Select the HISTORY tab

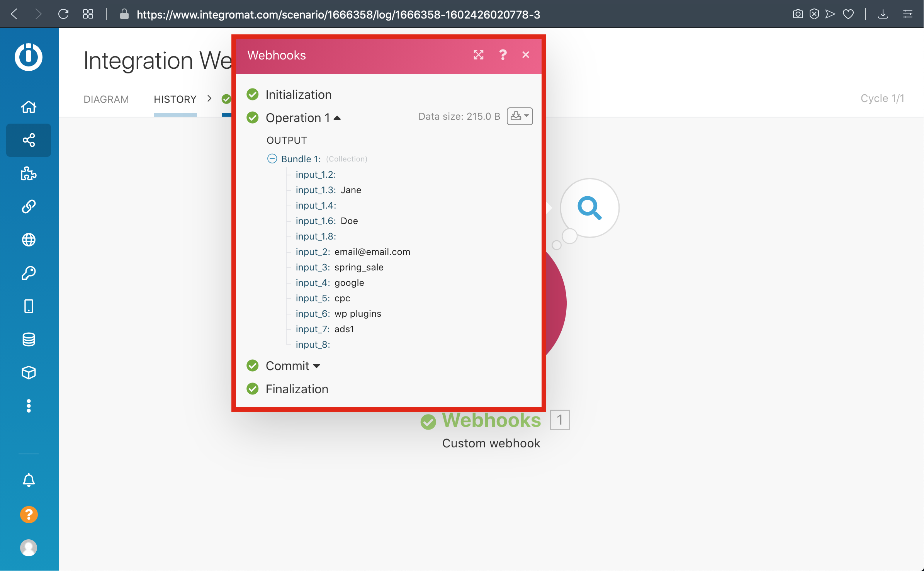click(x=175, y=99)
